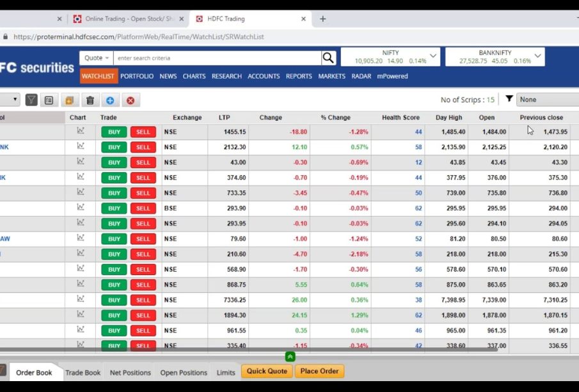Open the REPORTS menu
The width and height of the screenshot is (579, 392).
299,76
